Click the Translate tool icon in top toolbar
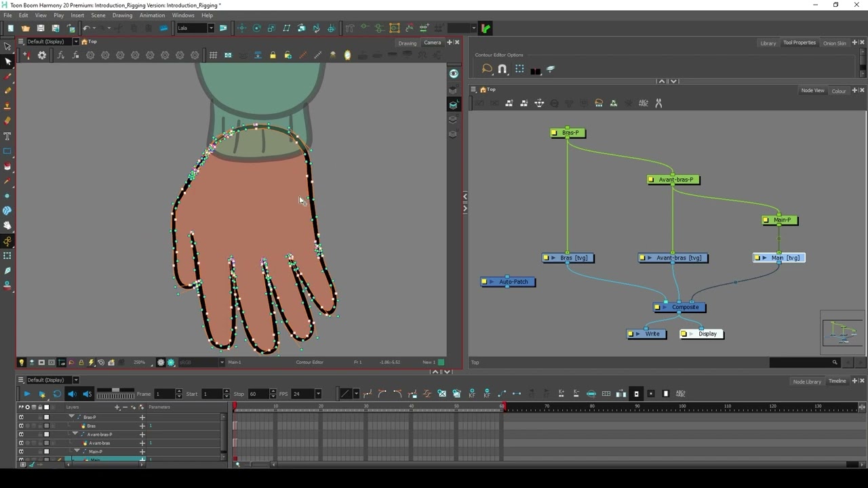This screenshot has width=868, height=488. (242, 28)
